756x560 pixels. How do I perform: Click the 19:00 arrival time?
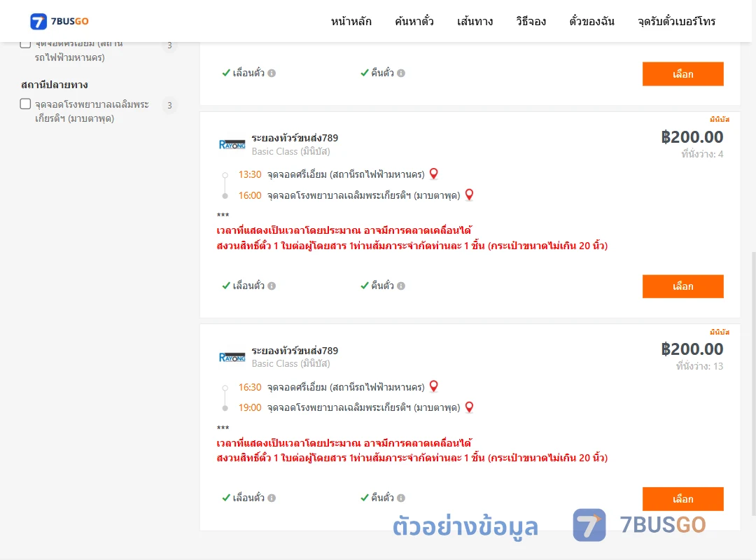coord(250,407)
